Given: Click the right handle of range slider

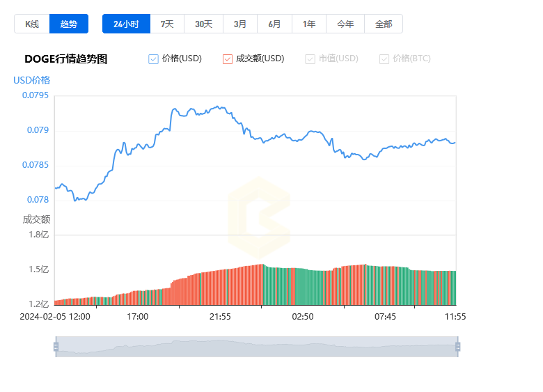Looking at the screenshot, I should point(457,347).
